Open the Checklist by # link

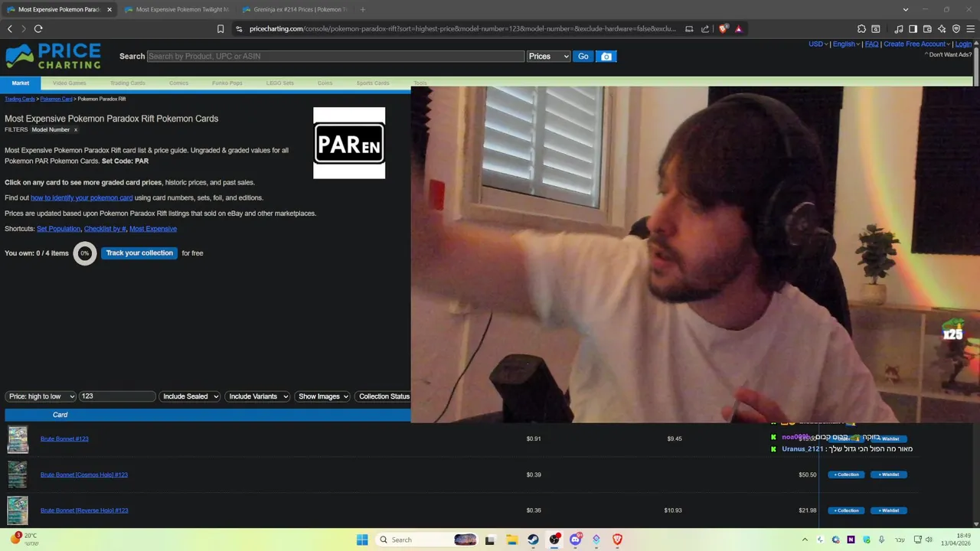[x=105, y=229]
